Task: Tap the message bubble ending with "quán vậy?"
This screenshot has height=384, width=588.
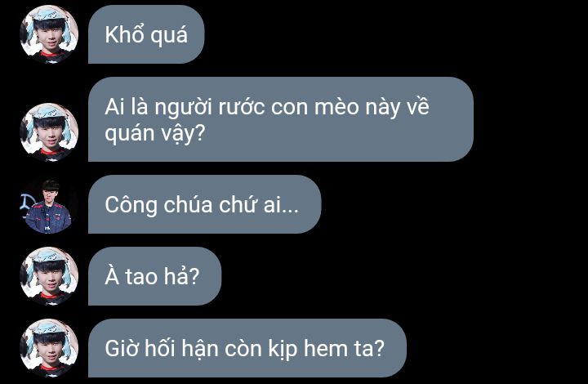Action: pos(281,119)
